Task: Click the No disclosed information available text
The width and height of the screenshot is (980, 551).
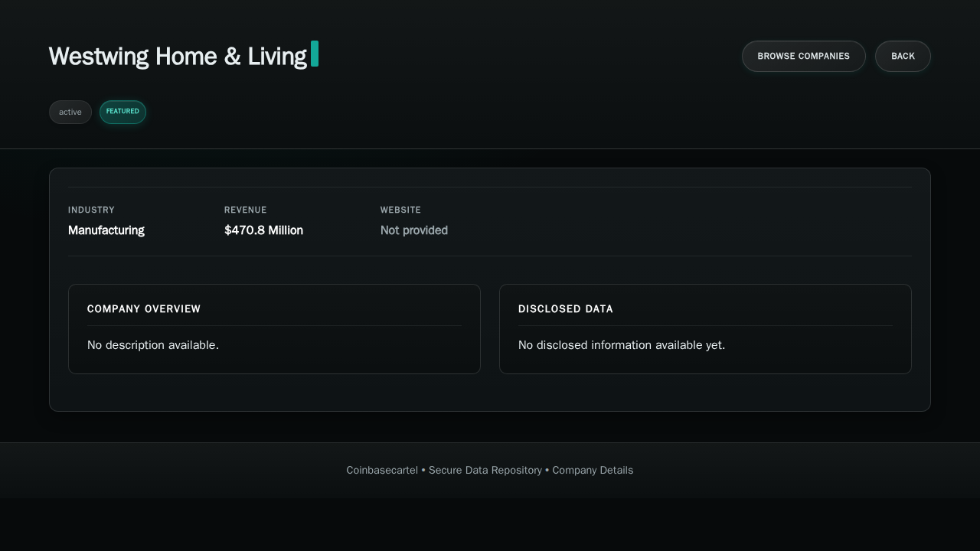Action: [x=621, y=345]
